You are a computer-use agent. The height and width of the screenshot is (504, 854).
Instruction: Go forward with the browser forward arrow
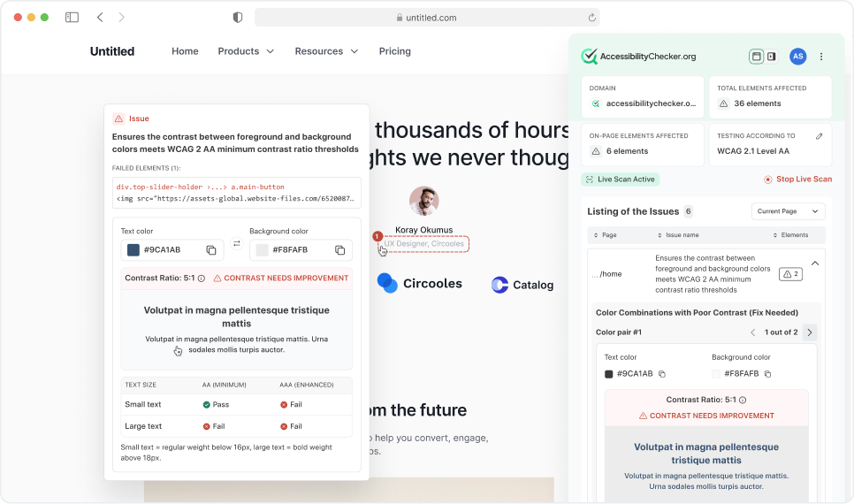[x=121, y=18]
